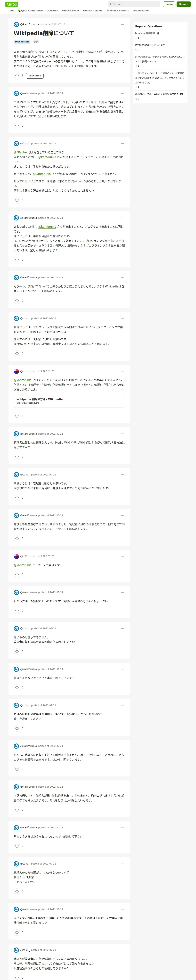
Task: Click the Discussion tag
Action: tap(22, 42)
